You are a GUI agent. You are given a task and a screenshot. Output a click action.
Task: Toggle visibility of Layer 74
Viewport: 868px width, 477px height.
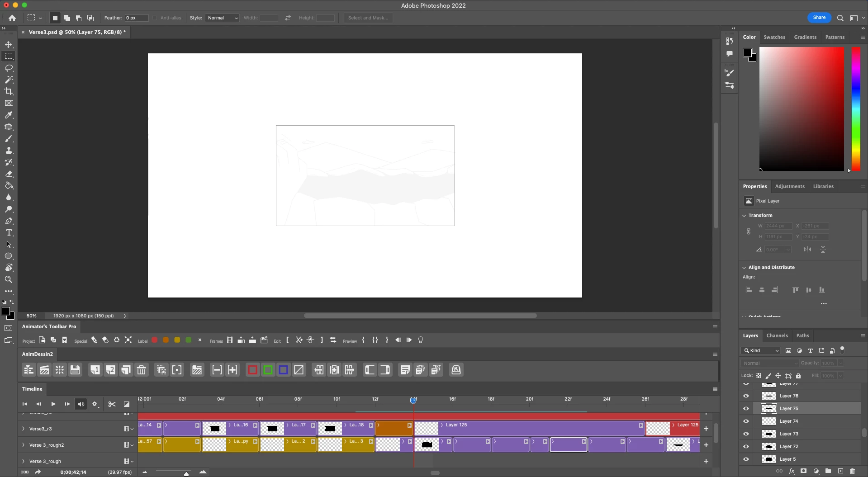746,421
